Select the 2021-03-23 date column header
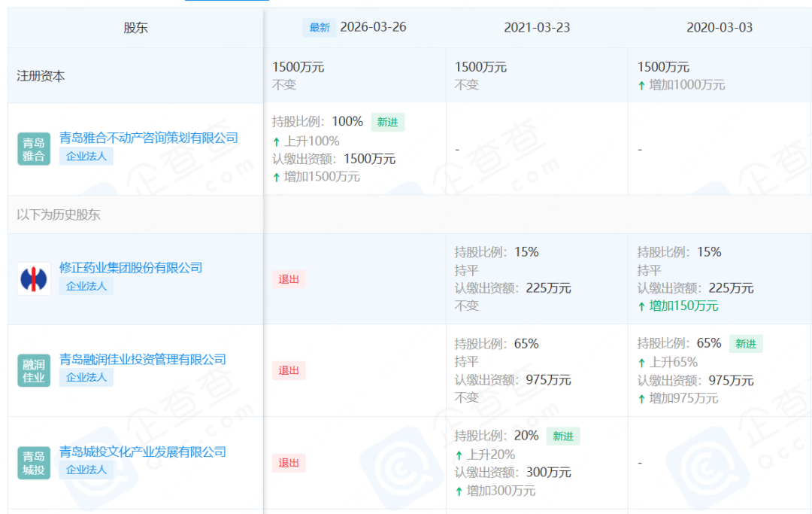 point(537,27)
